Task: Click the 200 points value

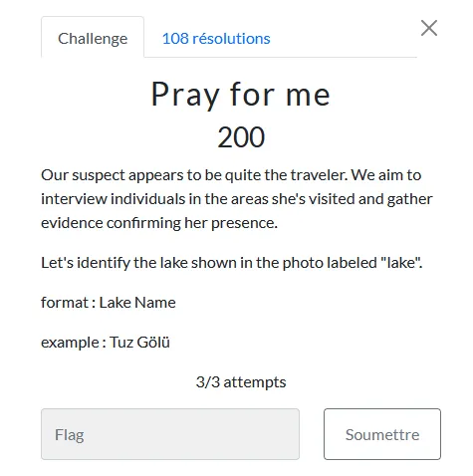Action: [x=241, y=137]
